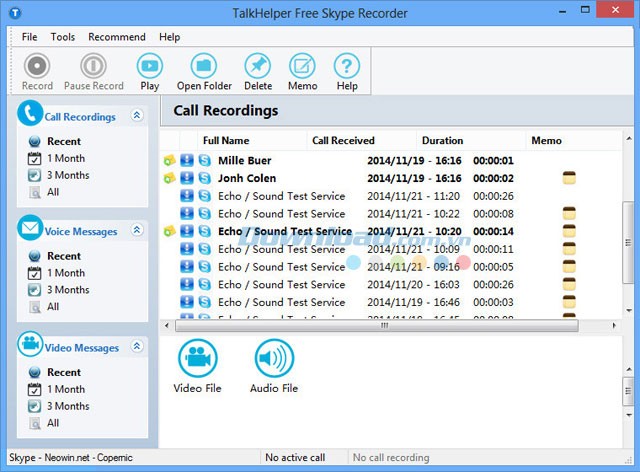Click the Voice Messages envelope icon

tap(30, 228)
